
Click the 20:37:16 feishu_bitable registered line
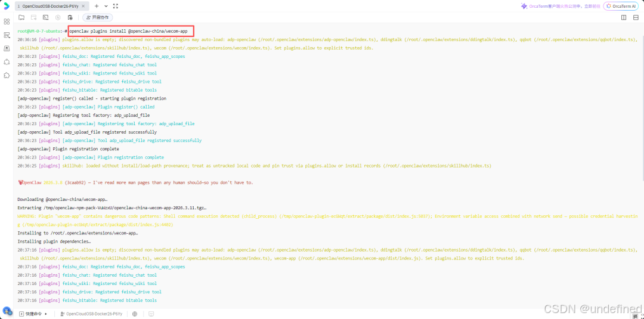(87, 301)
